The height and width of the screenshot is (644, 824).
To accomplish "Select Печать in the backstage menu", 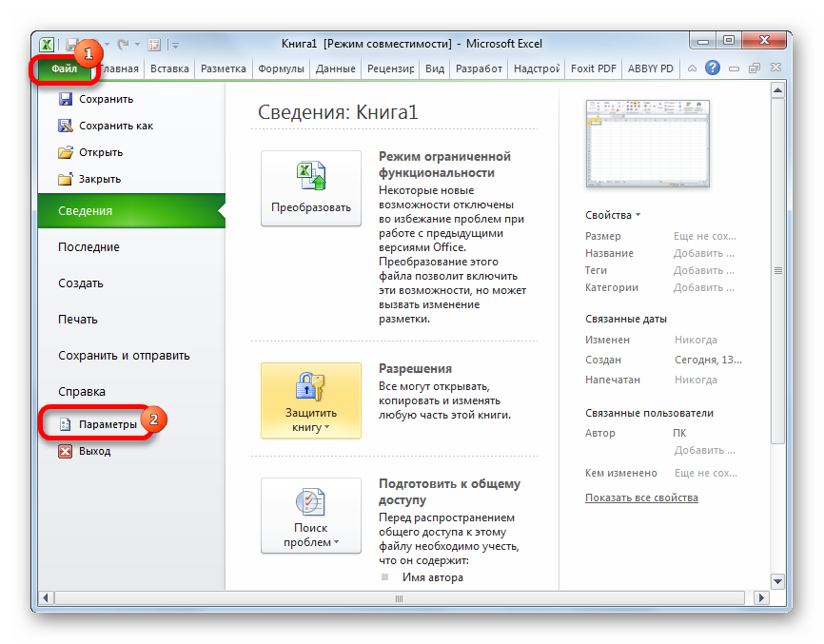I will point(78,320).
